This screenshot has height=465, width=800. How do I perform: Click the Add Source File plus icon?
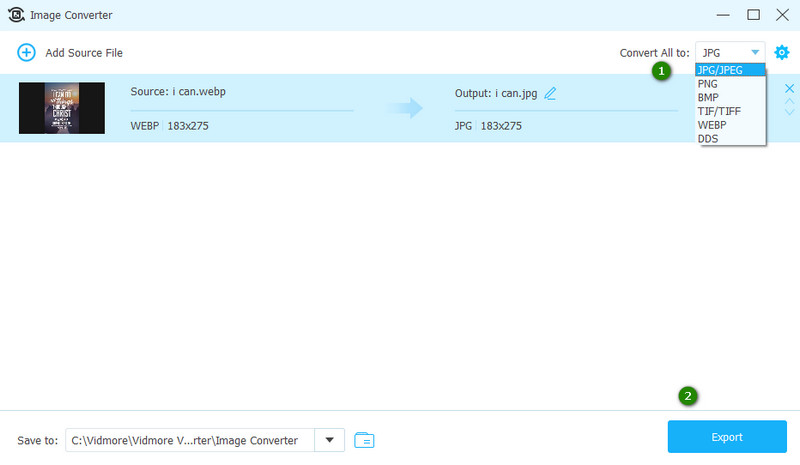(x=26, y=52)
